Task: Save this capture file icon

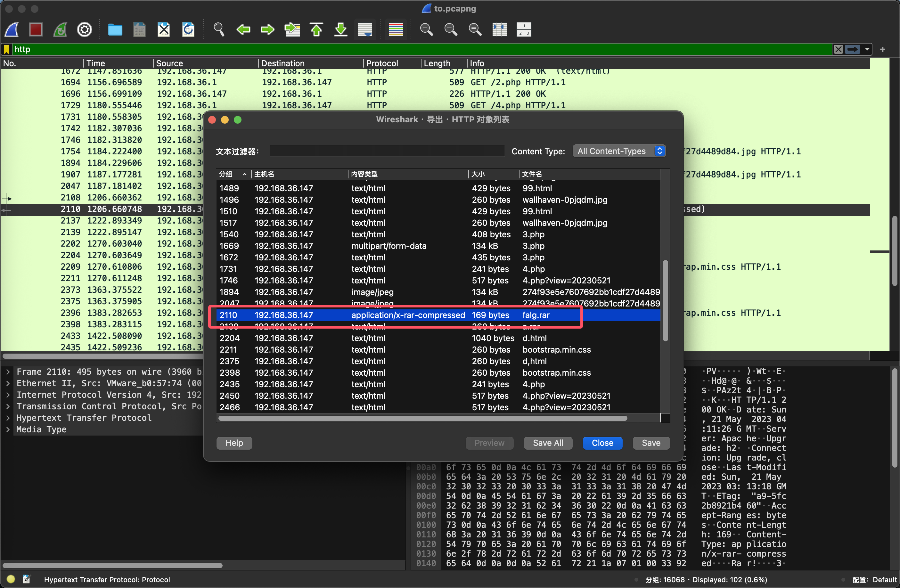Action: (x=139, y=29)
